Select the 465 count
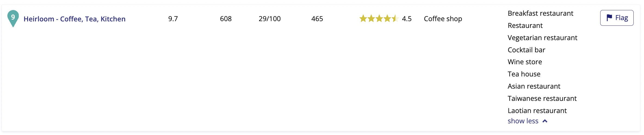This screenshot has height=135, width=644. coord(317,19)
